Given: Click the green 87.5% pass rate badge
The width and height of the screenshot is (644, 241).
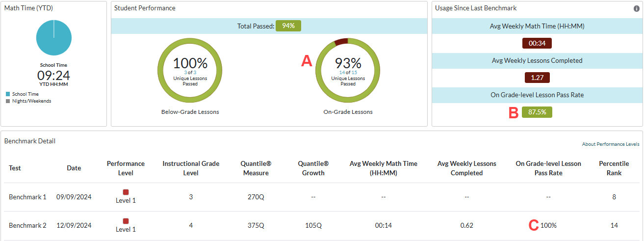Looking at the screenshot, I should pyautogui.click(x=537, y=112).
